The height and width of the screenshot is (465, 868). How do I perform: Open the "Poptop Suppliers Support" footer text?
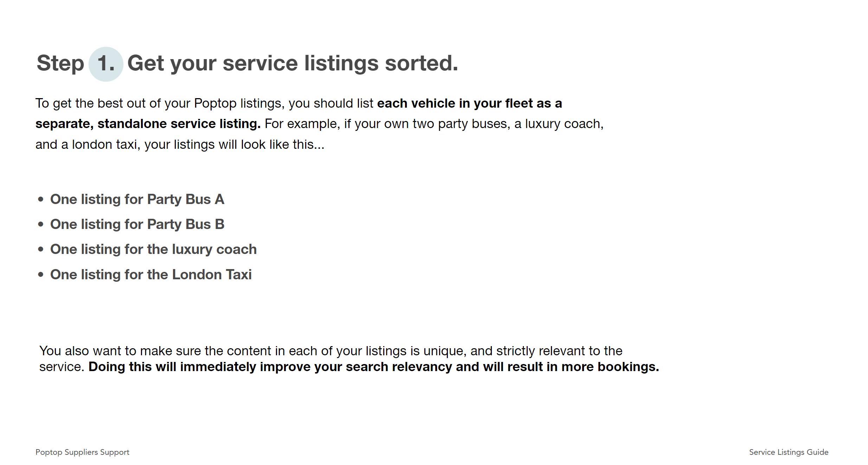82,452
